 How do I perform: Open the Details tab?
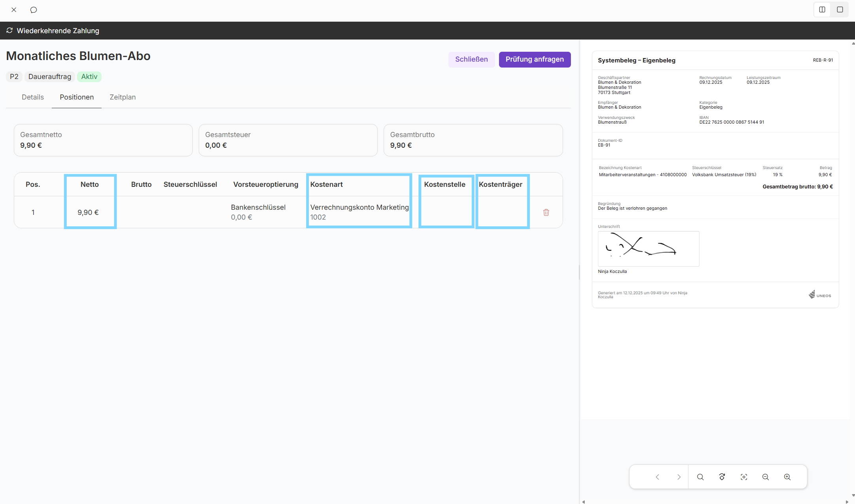point(33,97)
